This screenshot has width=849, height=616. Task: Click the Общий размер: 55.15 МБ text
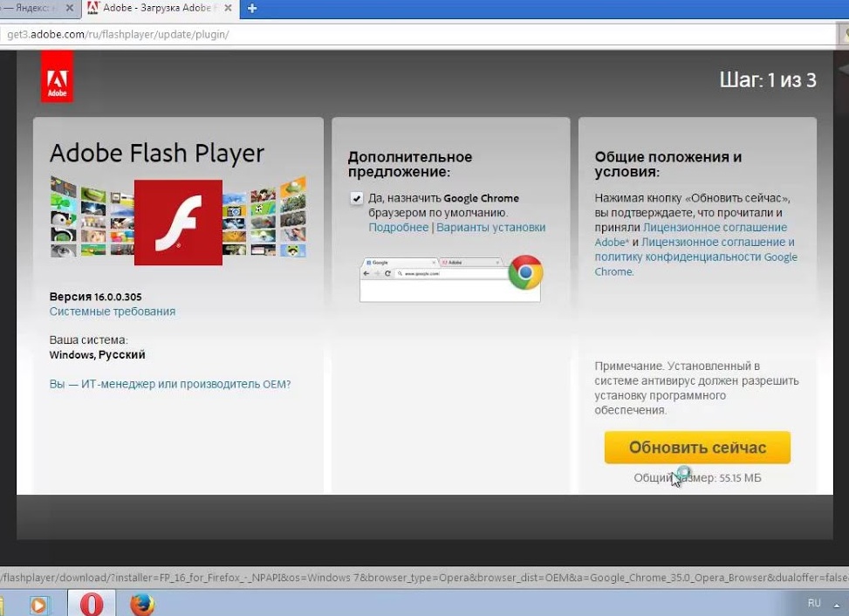(697, 478)
